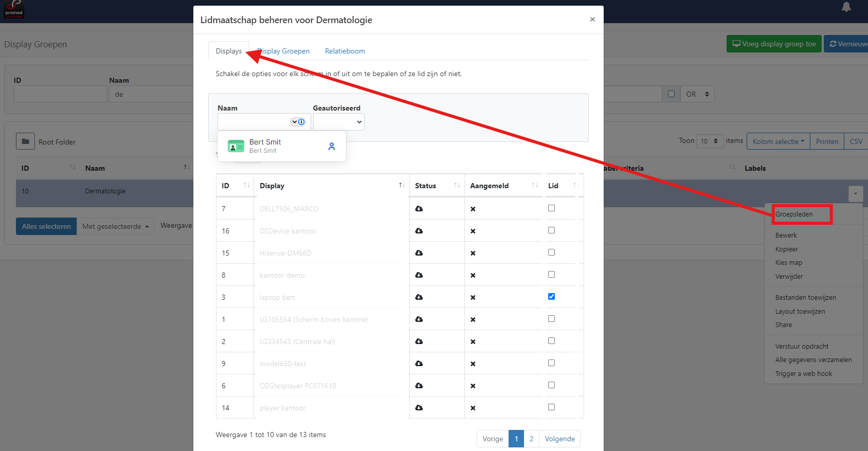Open the Geautoriseerd dropdown

point(338,122)
